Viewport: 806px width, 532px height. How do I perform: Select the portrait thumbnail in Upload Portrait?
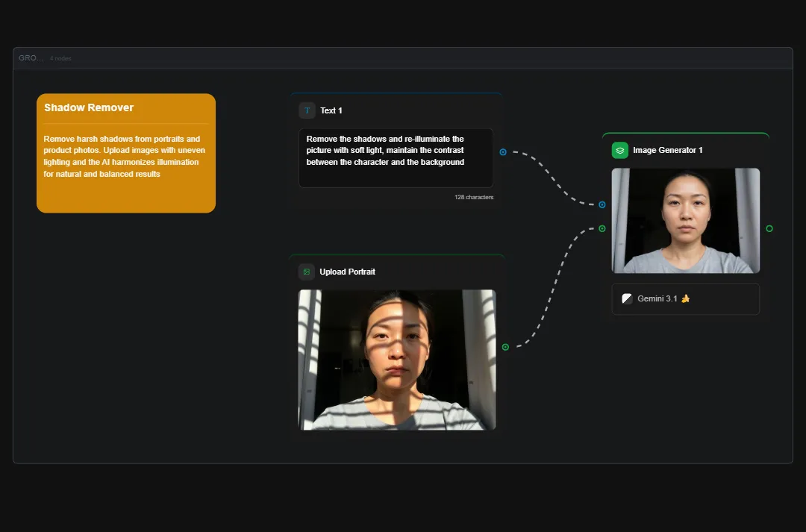click(x=397, y=360)
